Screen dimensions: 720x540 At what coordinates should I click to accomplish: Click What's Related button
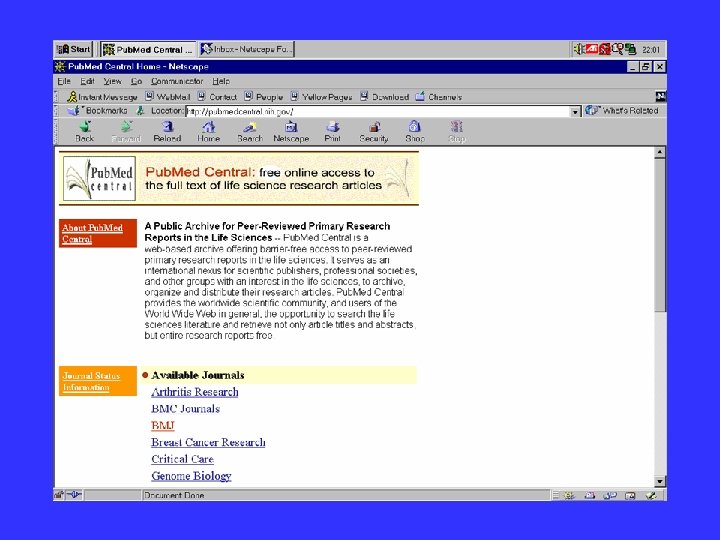click(622, 111)
